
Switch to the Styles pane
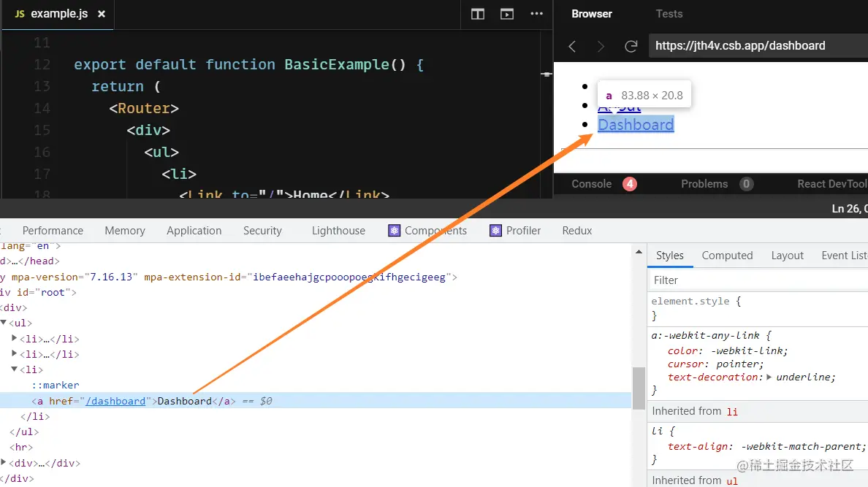[x=670, y=256]
